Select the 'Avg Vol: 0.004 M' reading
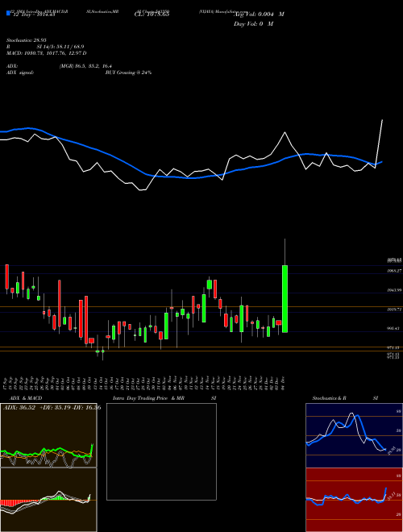The image size is (403, 532). click(x=259, y=15)
